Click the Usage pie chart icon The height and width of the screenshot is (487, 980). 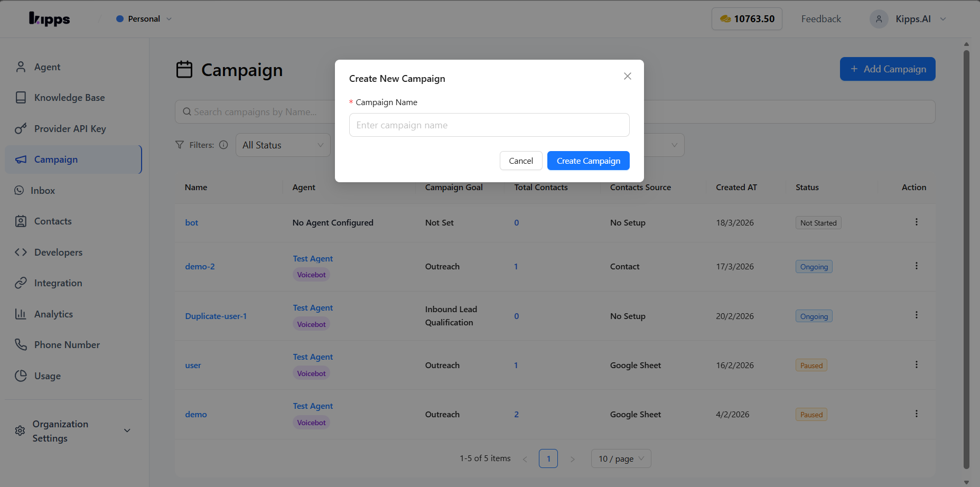(x=21, y=376)
